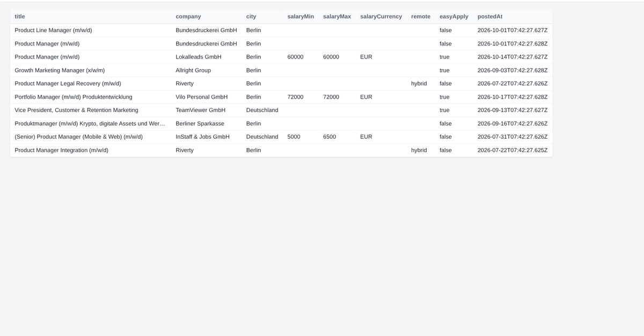This screenshot has width=644, height=336.
Task: Click date 2026-09-03T07:42:27.628Z
Action: 513,70
